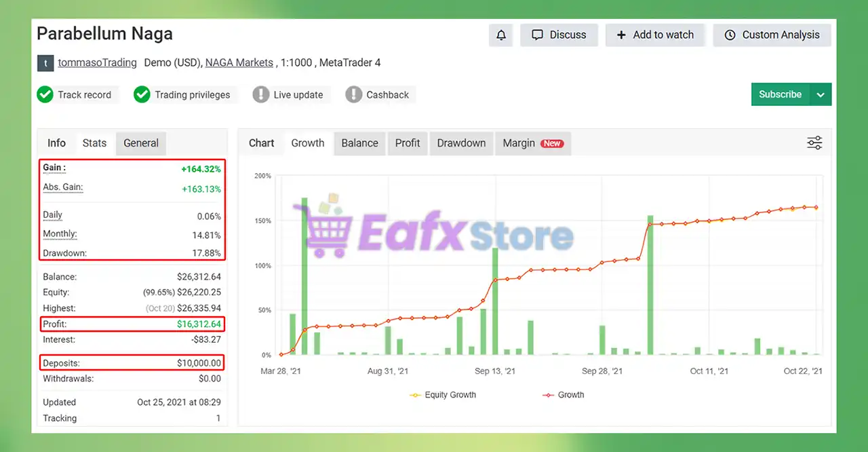Screen dimensions: 868x452
Task: Open the Margin tab marked New
Action: click(x=533, y=143)
